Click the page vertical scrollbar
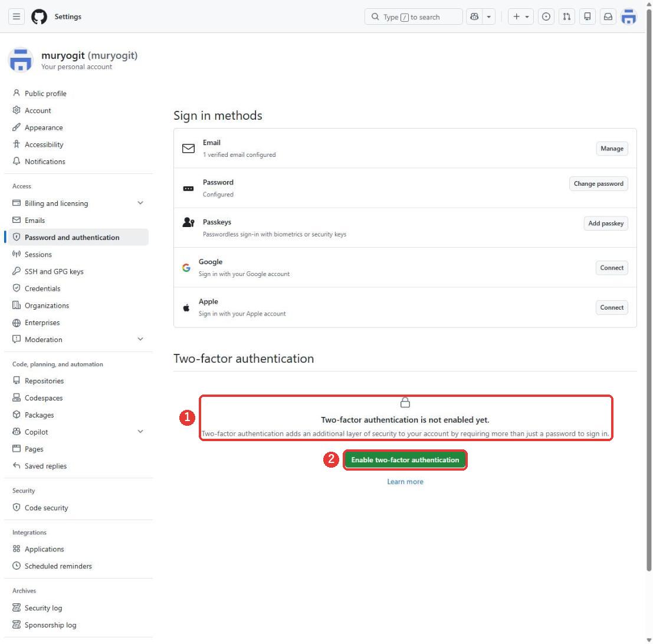This screenshot has height=644, width=653. [x=649, y=291]
